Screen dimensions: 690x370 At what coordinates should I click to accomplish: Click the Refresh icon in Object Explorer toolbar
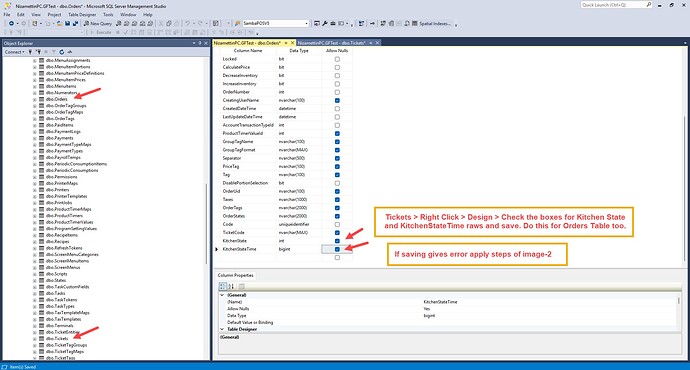click(62, 52)
